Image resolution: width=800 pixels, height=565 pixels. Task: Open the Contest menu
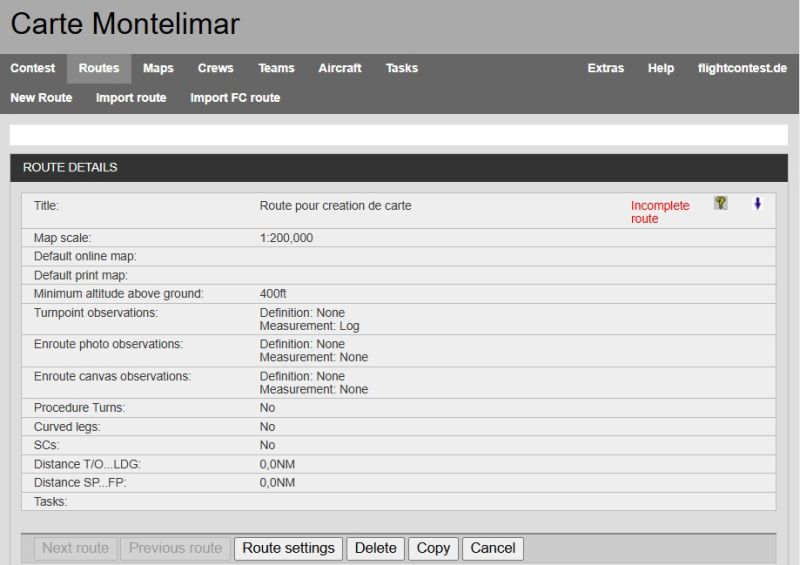point(33,68)
